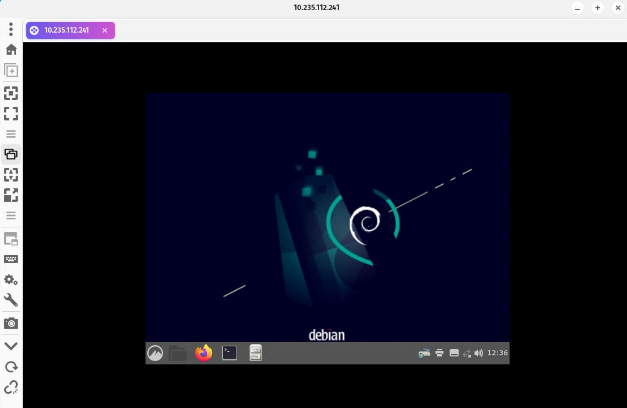Toggle scaled mode
The image size is (627, 408).
[11, 195]
